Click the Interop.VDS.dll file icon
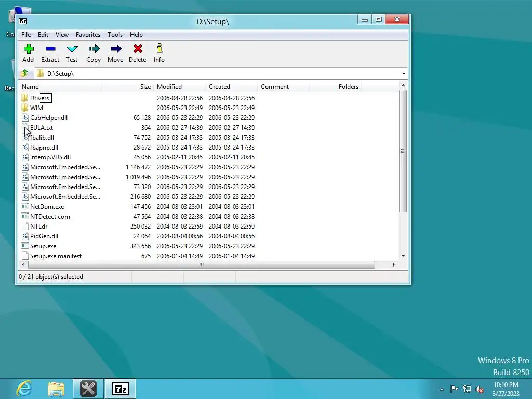Viewport: 532px width, 399px height. pyautogui.click(x=25, y=157)
